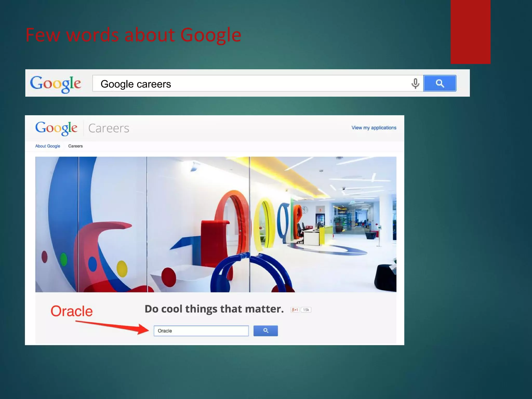The image size is (532, 399).
Task: Click the blue Google search magnifier button
Action: tap(440, 83)
